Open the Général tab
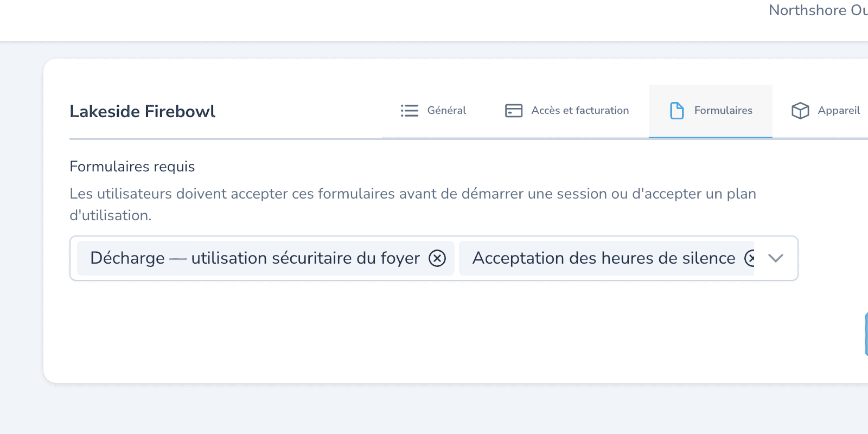 (433, 111)
